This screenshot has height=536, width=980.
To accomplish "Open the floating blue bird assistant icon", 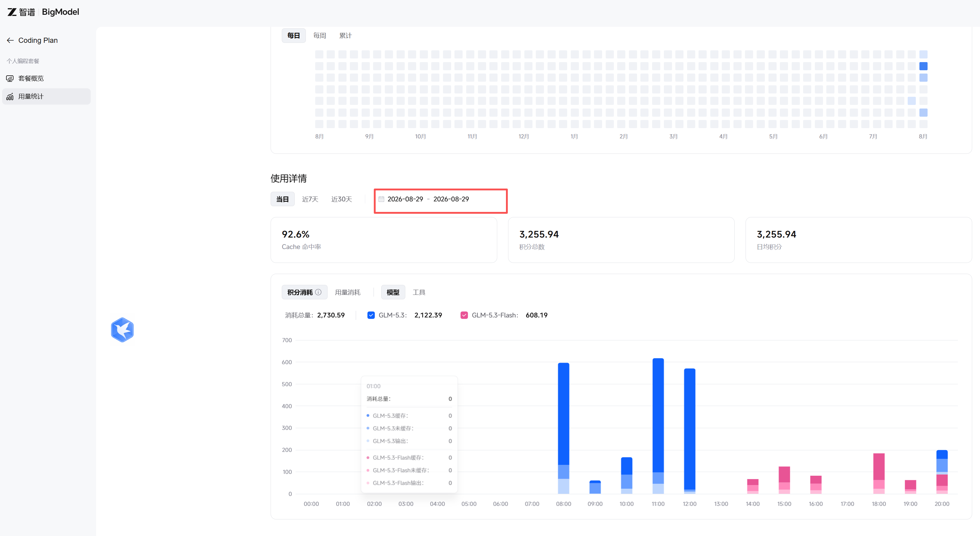I will 122,330.
